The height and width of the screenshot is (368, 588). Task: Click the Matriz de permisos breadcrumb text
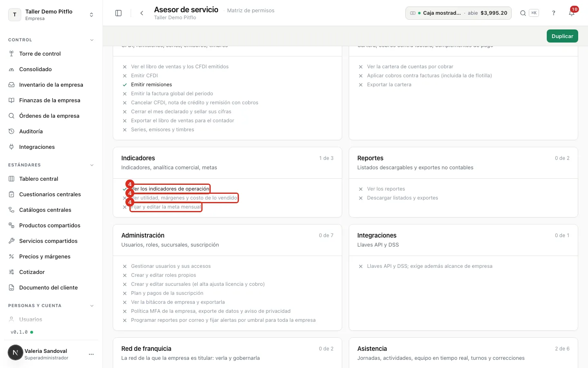[x=251, y=11]
